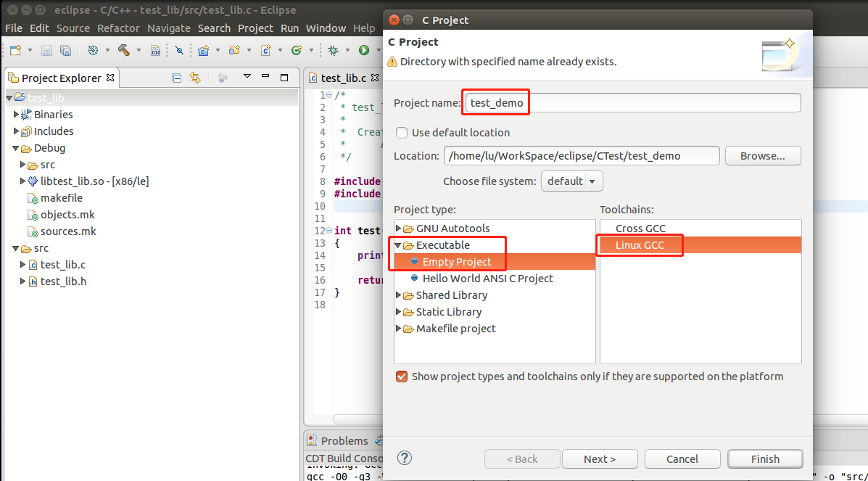
Task: Open the Debug bug icon in toolbar
Action: [x=334, y=50]
